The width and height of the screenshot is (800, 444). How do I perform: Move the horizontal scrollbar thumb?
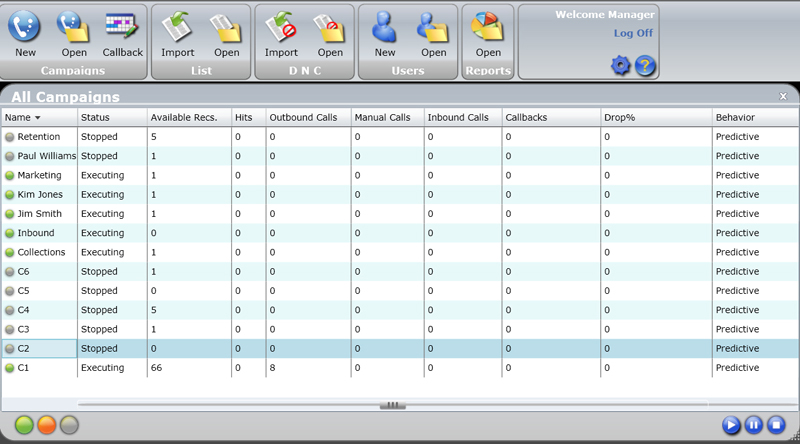coord(393,405)
